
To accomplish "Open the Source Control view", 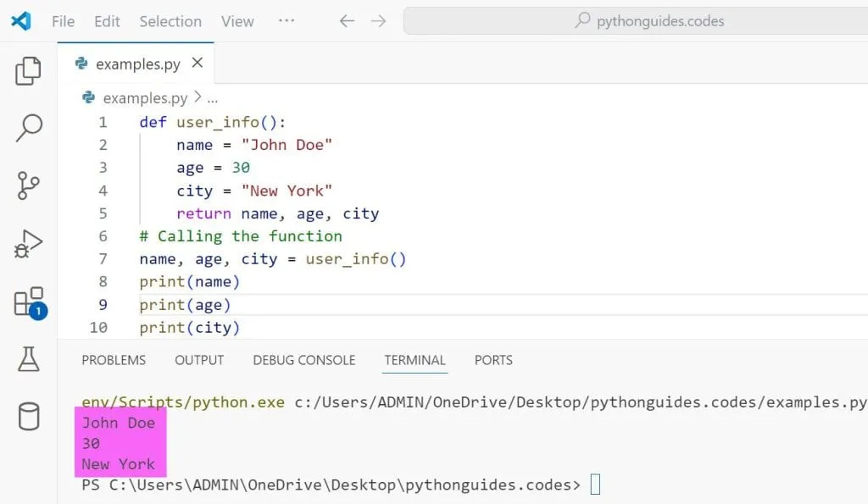I will pyautogui.click(x=28, y=186).
